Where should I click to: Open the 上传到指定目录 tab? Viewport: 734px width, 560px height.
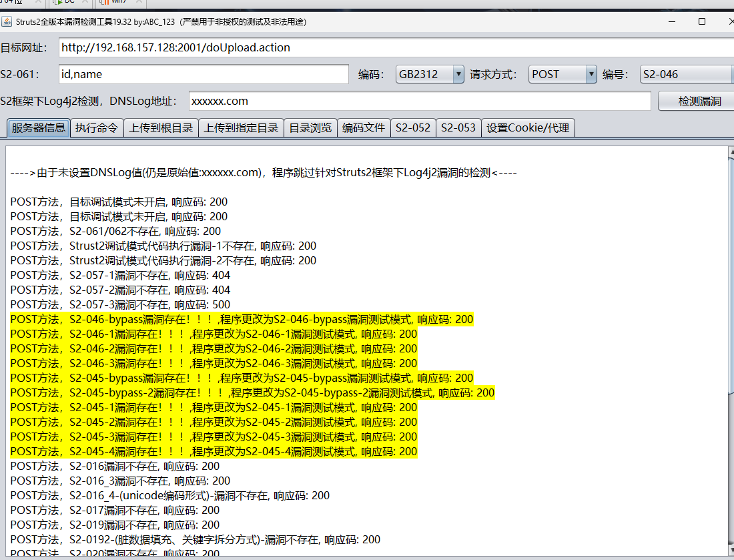[x=241, y=128]
